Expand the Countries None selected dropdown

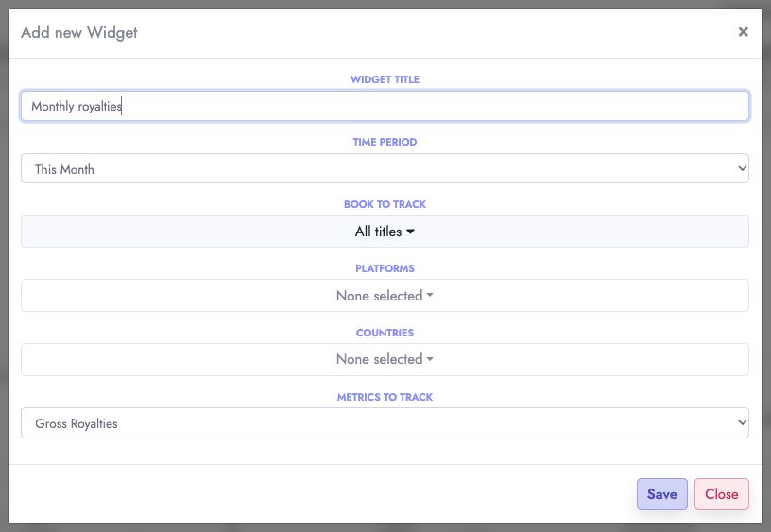tap(385, 359)
